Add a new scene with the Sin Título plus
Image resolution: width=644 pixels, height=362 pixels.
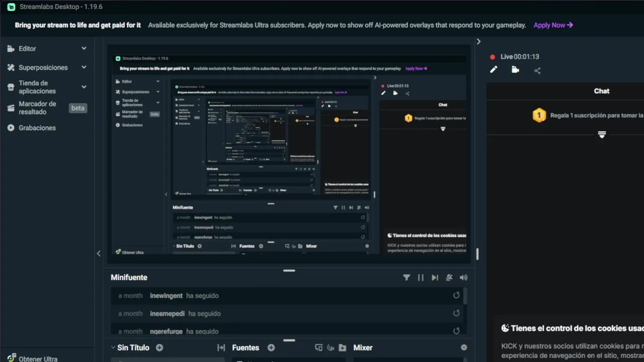coord(159,347)
